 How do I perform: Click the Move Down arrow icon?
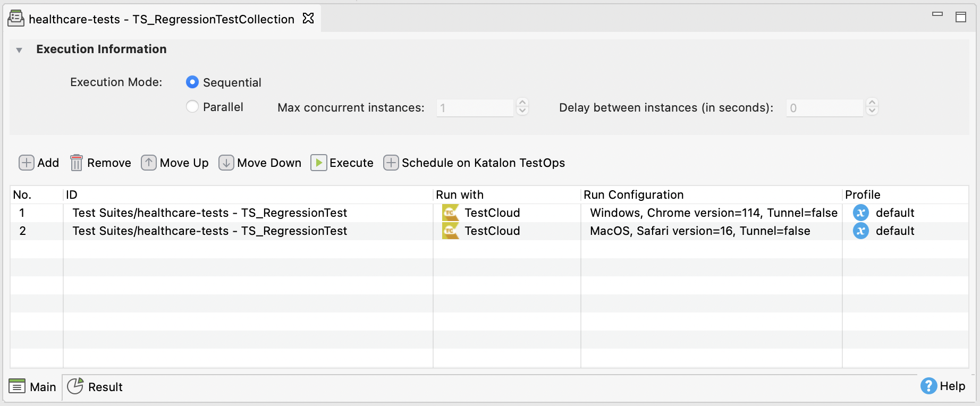click(226, 163)
